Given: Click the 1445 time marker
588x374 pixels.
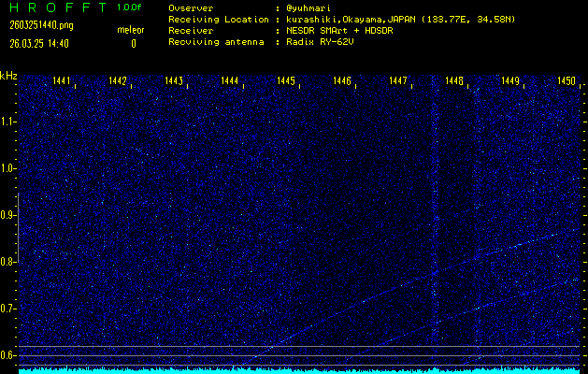Looking at the screenshot, I should [286, 82].
